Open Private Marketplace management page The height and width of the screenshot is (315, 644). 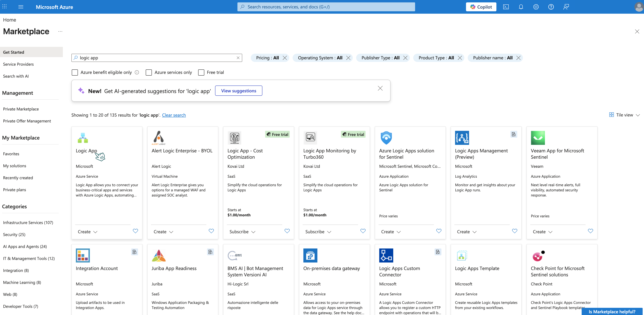pos(21,109)
